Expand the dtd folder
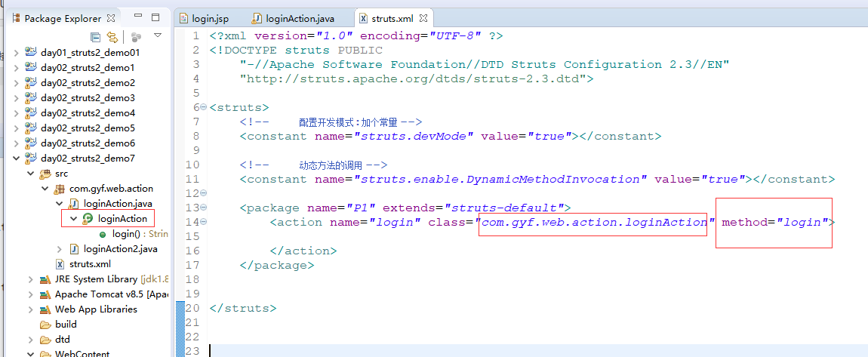 pyautogui.click(x=30, y=340)
